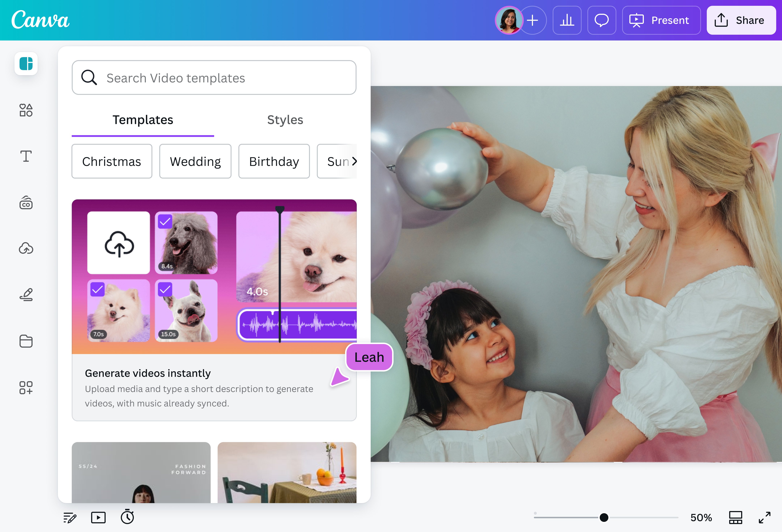782x532 pixels.
Task: Switch to the Styles tab
Action: [285, 120]
